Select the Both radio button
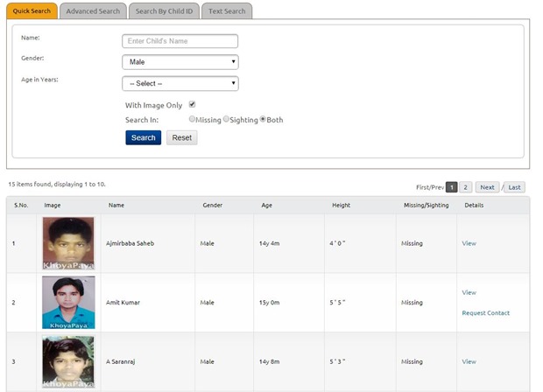 pos(263,119)
